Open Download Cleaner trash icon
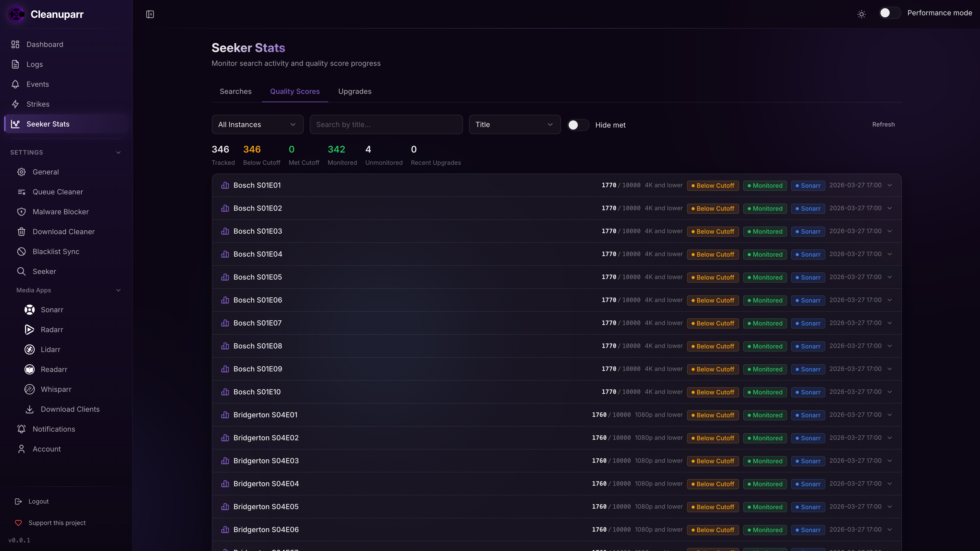 21,232
